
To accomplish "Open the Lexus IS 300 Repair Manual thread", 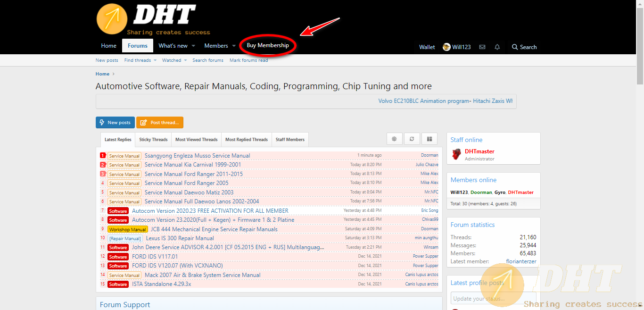I will pyautogui.click(x=180, y=238).
